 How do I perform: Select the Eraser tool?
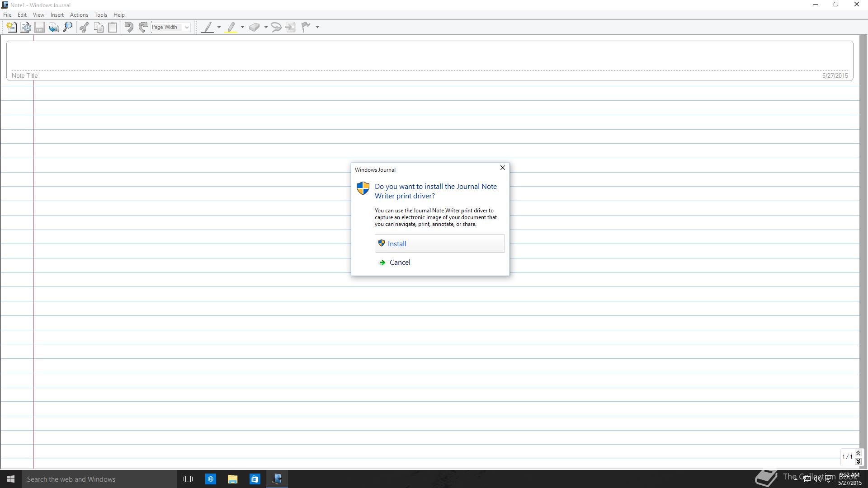point(255,27)
